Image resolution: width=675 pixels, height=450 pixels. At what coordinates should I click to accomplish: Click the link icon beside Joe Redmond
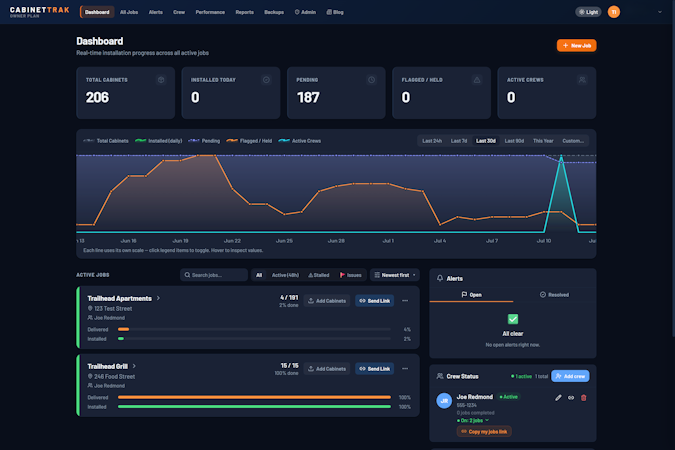(571, 397)
